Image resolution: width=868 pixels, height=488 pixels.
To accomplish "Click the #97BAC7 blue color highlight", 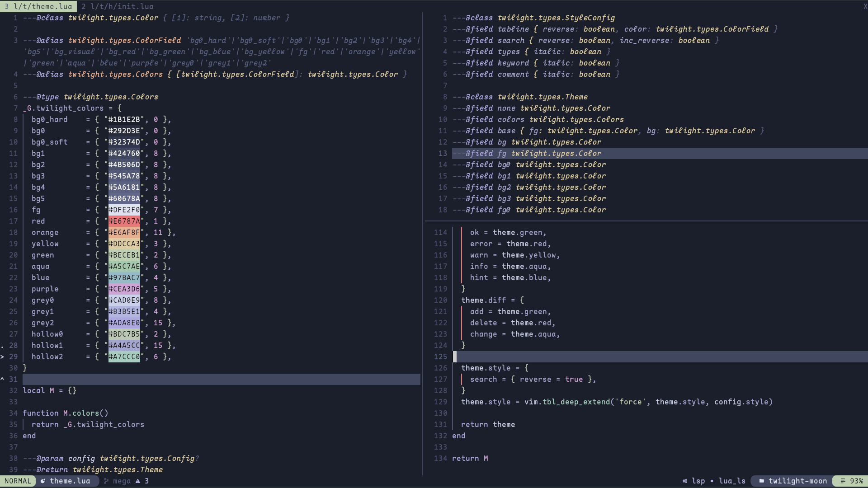I will click(124, 277).
